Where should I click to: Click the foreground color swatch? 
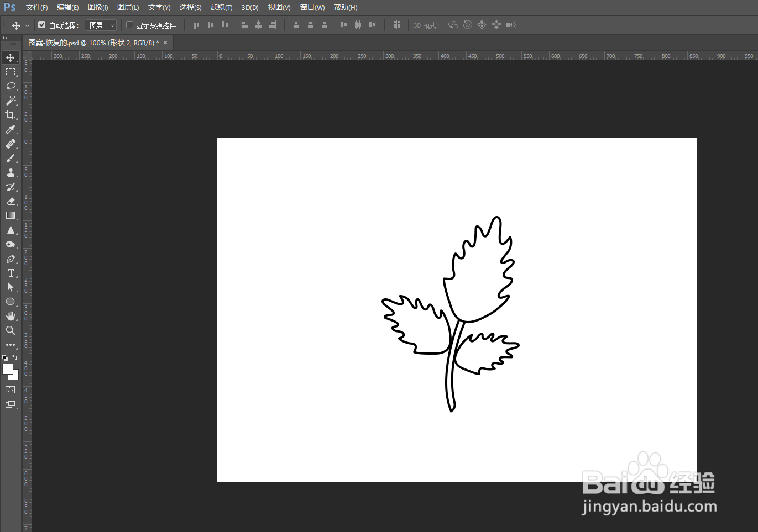tap(8, 369)
